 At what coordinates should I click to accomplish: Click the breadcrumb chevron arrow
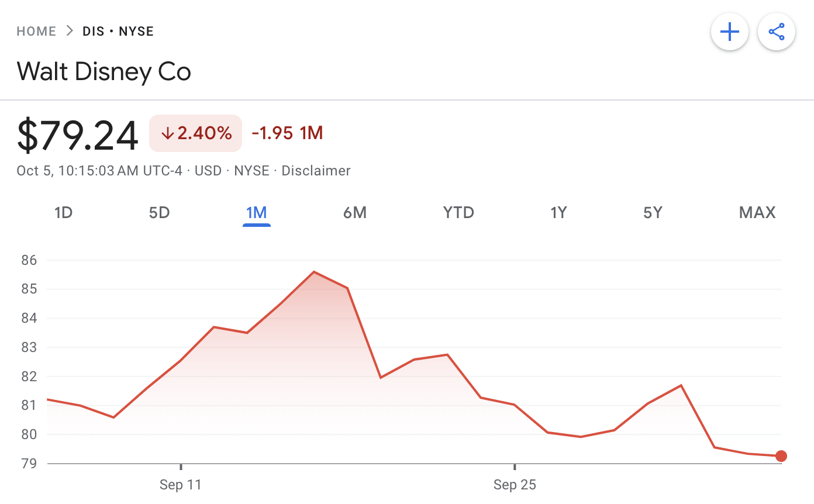point(70,31)
